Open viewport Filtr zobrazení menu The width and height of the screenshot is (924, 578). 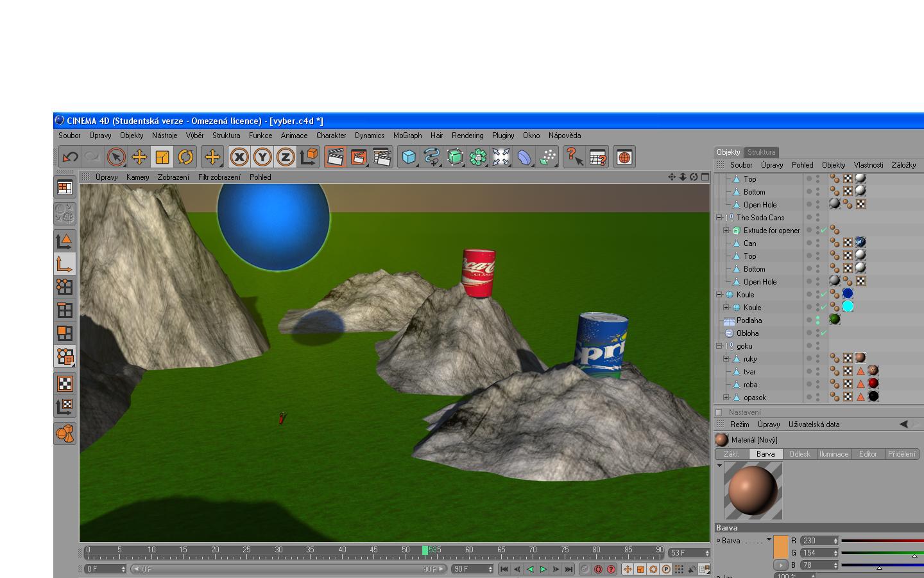point(219,177)
